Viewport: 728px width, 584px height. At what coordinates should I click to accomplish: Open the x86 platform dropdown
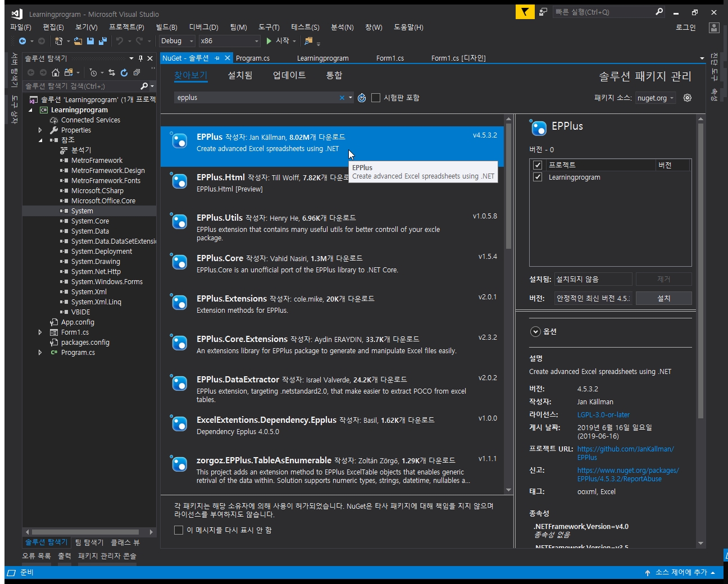tap(230, 41)
